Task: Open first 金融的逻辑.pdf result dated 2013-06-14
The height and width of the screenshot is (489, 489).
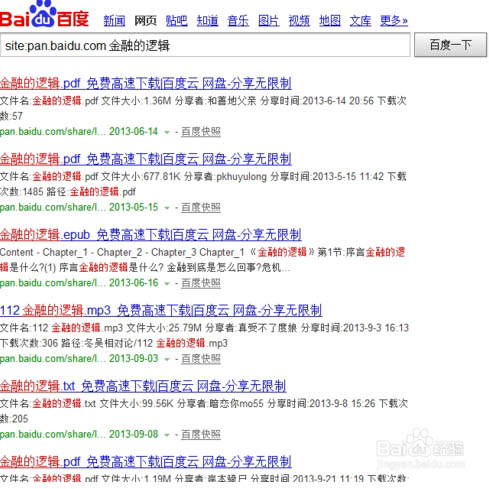Action: [146, 83]
